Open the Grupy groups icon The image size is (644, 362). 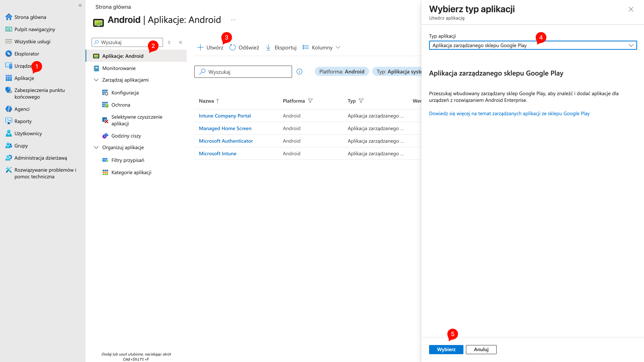click(9, 145)
